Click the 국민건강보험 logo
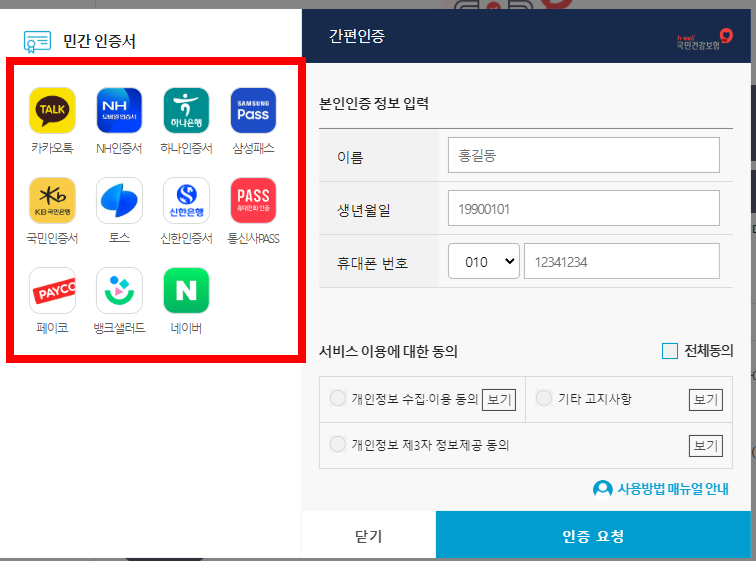The width and height of the screenshot is (756, 561). [x=704, y=39]
